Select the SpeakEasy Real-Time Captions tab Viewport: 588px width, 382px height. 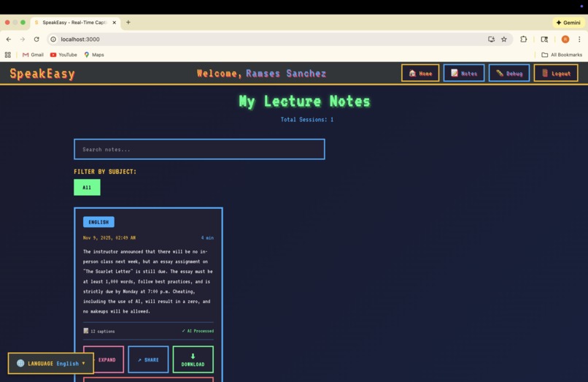[x=75, y=23]
